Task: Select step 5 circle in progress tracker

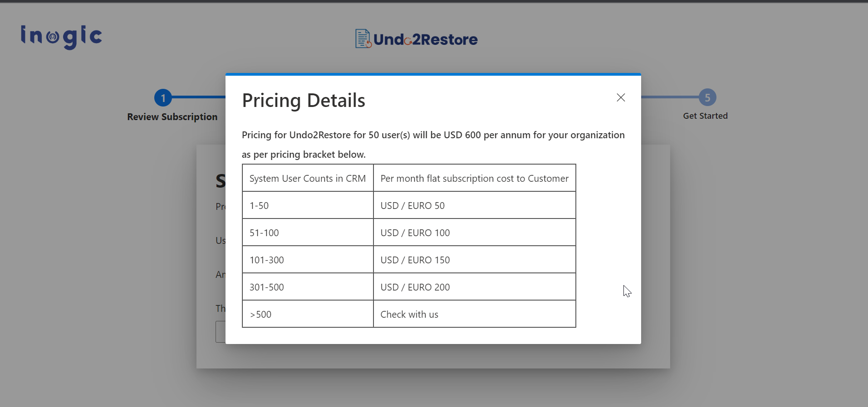Action: 707,97
